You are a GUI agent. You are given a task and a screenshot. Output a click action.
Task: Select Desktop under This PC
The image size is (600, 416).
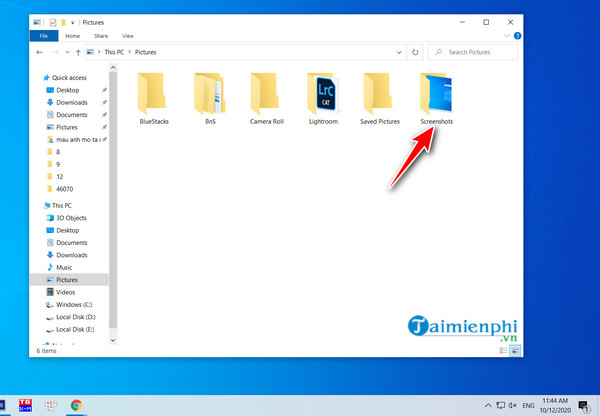tap(68, 230)
